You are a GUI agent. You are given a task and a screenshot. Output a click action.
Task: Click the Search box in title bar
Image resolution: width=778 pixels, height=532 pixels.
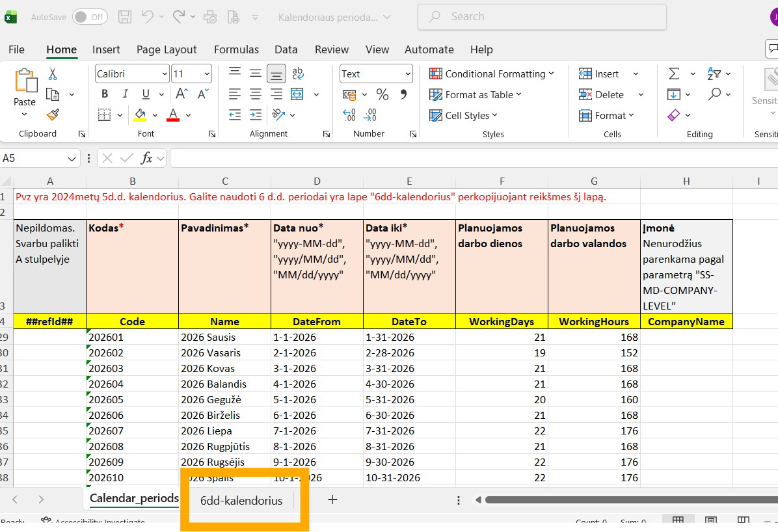pyautogui.click(x=543, y=17)
